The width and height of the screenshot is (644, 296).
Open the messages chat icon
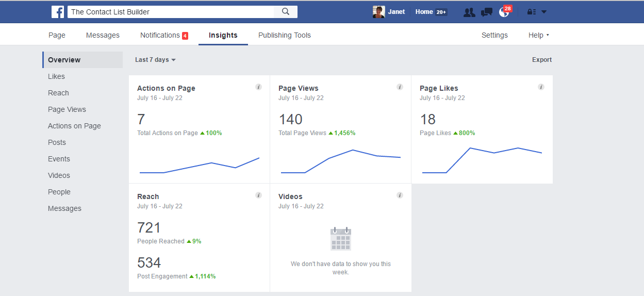(486, 12)
